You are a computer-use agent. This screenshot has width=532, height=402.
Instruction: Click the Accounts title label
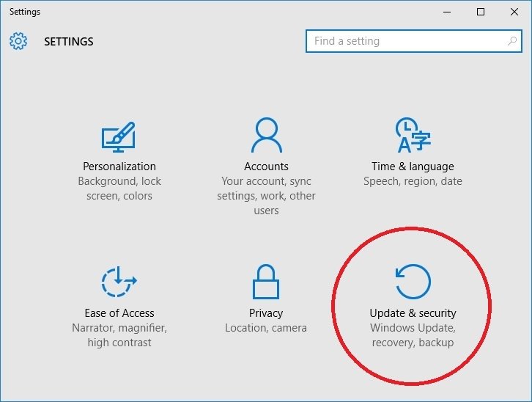click(x=266, y=167)
